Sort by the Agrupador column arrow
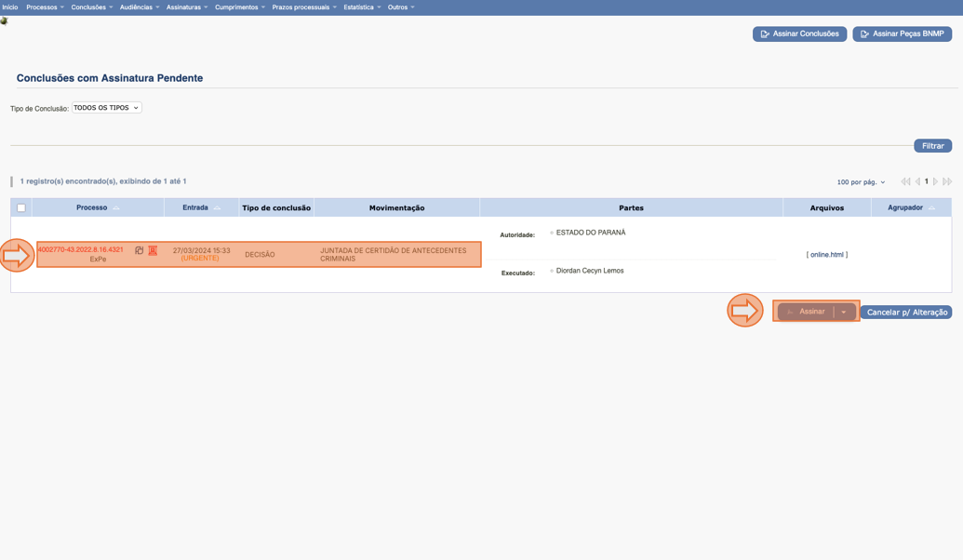Screen dimensions: 963x560 click(931, 208)
